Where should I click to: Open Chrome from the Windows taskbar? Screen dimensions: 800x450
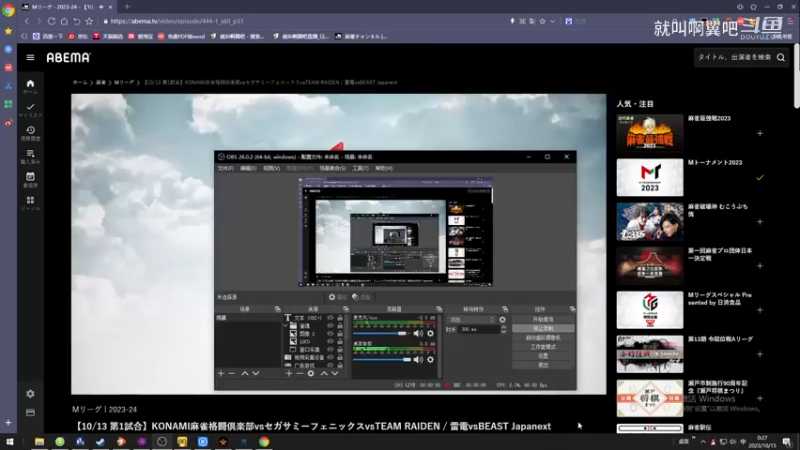[x=264, y=441]
